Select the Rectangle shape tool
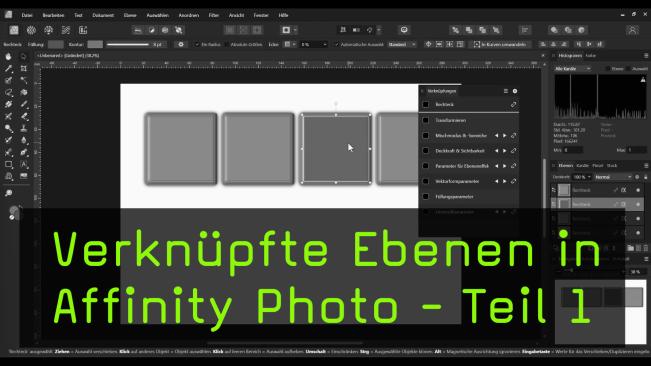 coord(8,165)
